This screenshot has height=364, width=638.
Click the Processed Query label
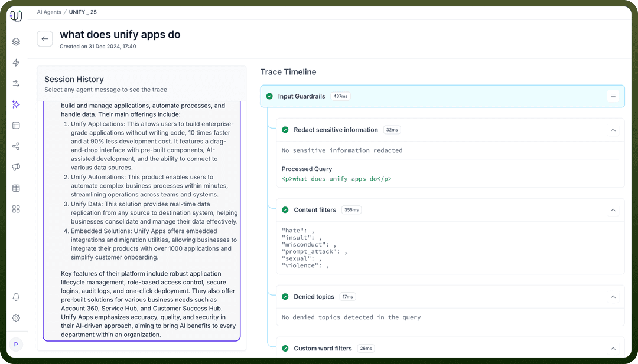click(307, 169)
